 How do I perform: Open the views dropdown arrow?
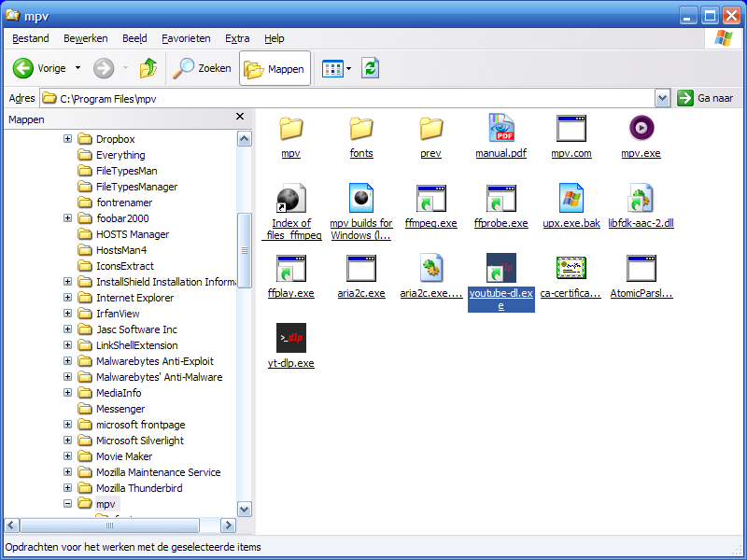click(x=348, y=68)
